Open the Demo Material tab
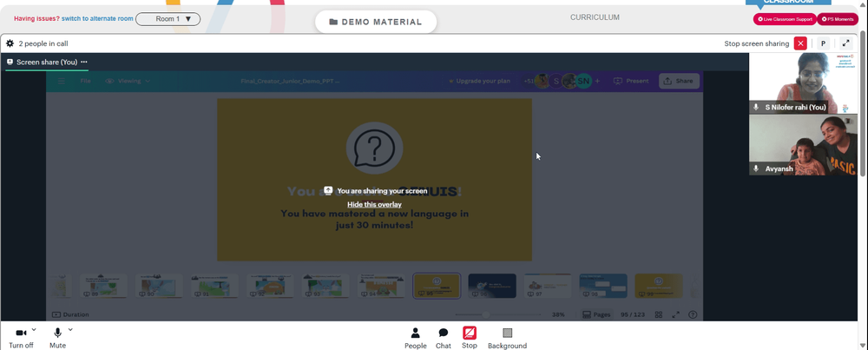868x350 pixels. pyautogui.click(x=376, y=23)
